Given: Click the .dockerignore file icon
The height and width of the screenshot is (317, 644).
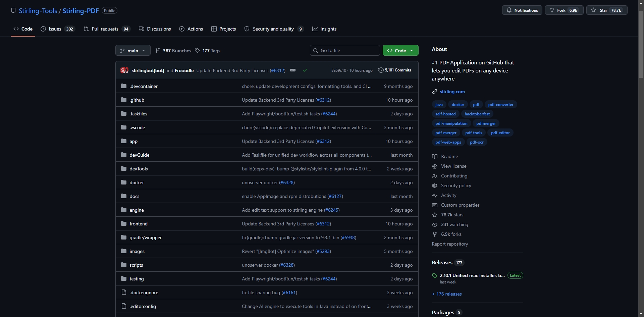Looking at the screenshot, I should (124, 293).
